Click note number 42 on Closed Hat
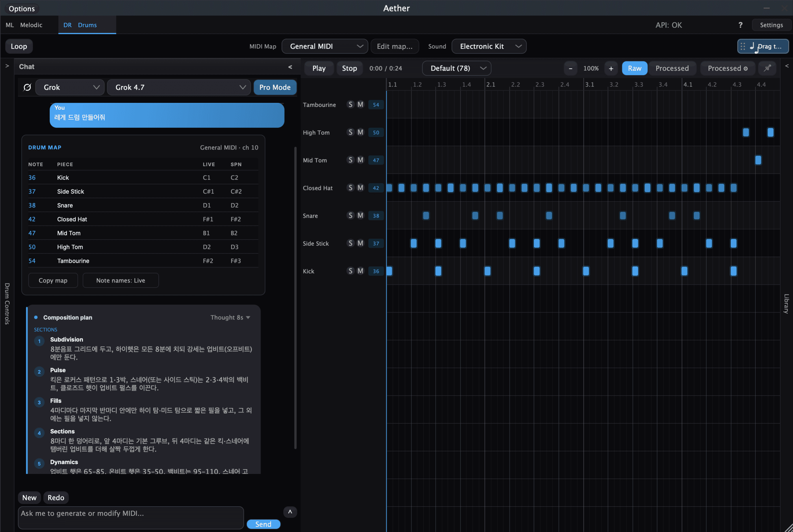Viewport: 793px width, 532px height. click(x=376, y=188)
